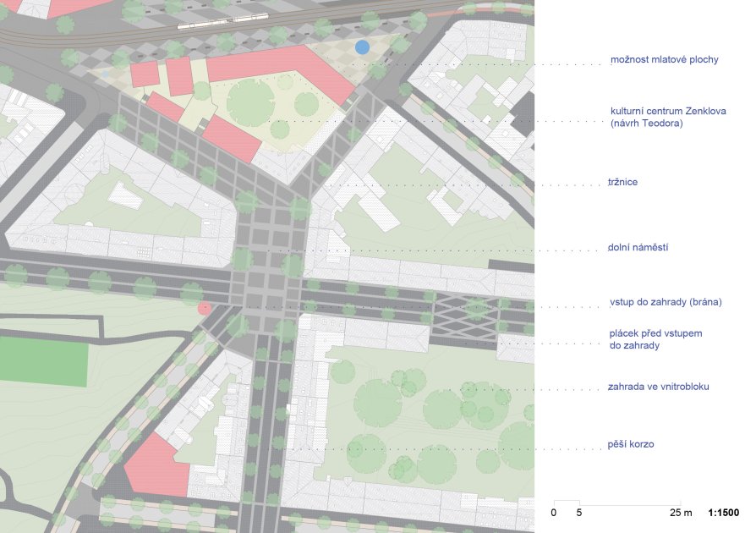Click the 'pěší korzo' label

coord(630,444)
